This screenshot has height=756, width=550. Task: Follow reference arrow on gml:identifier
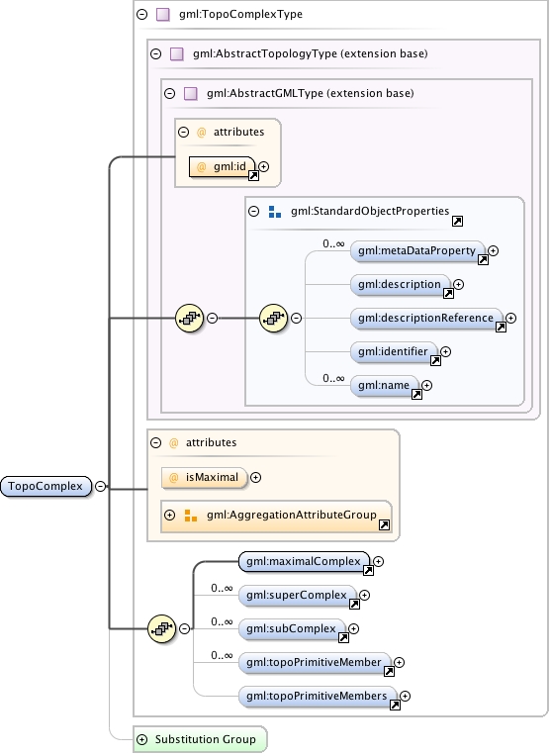pos(435,360)
